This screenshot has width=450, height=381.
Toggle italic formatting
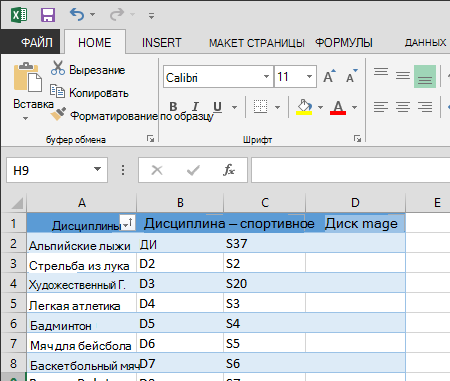[x=195, y=107]
